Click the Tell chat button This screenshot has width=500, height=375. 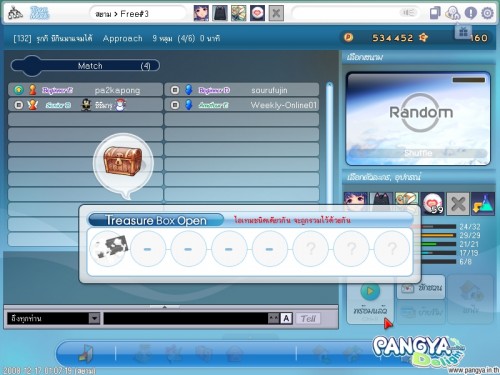point(308,319)
